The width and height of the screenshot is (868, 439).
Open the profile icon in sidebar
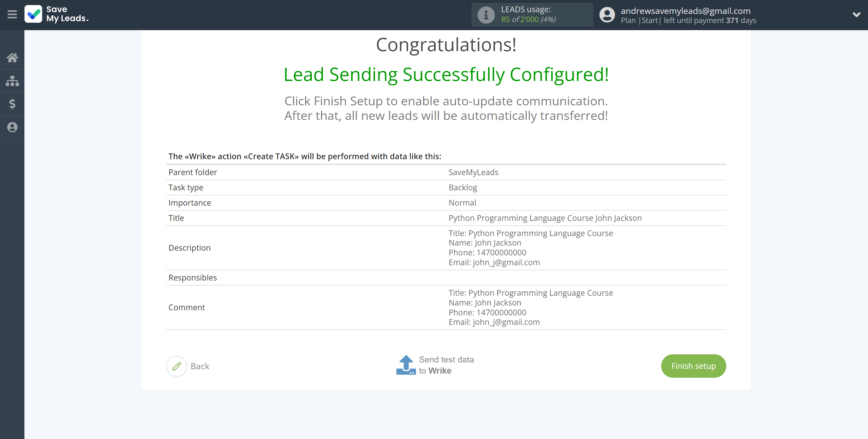coord(12,127)
